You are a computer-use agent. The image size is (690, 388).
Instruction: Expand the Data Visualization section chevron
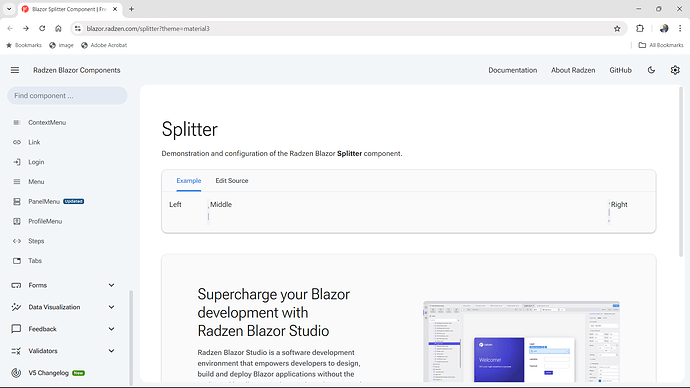(111, 307)
